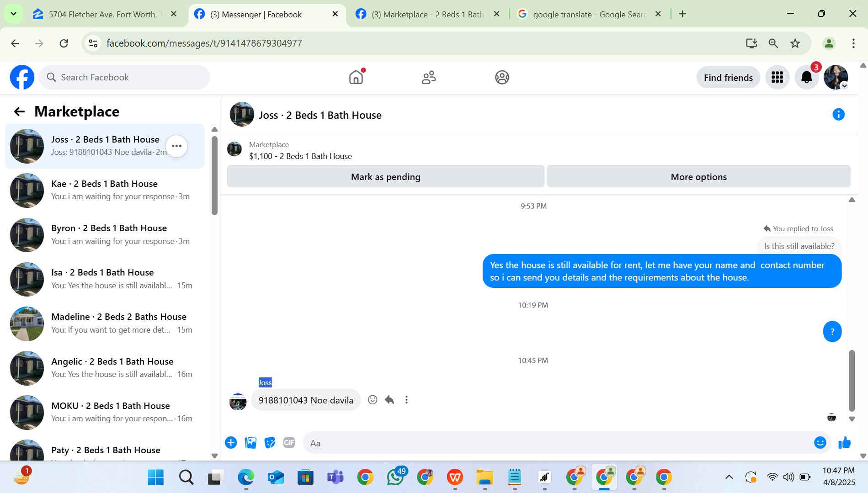Show hidden system tray icons
868x493 pixels.
(729, 477)
